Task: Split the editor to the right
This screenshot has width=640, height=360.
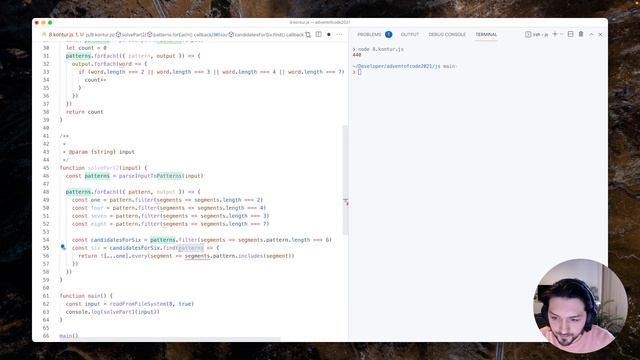Action: (x=319, y=35)
